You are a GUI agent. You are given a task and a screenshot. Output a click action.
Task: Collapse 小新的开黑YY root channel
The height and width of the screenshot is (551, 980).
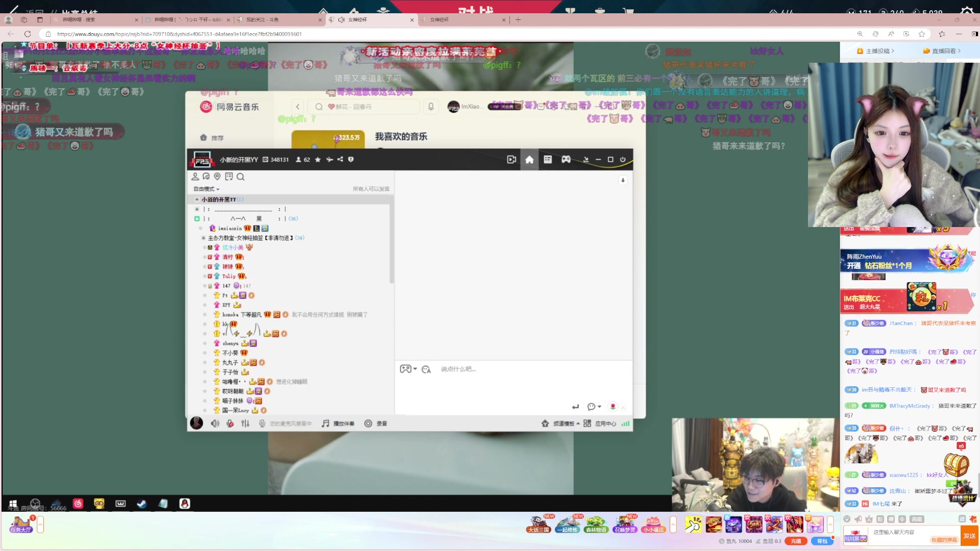click(197, 199)
